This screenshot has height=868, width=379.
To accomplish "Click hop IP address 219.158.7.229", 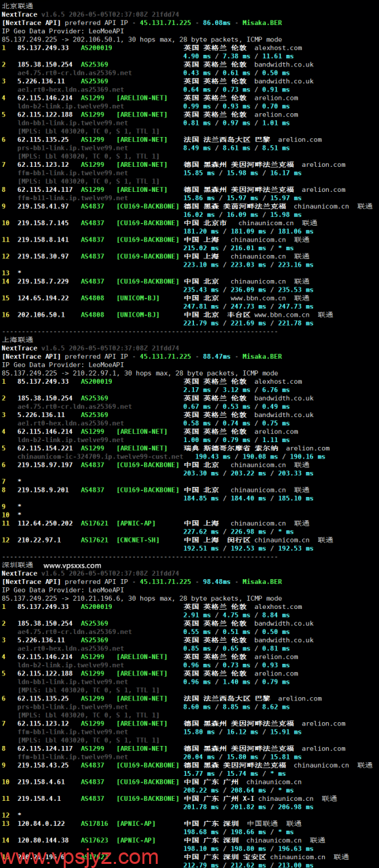I will 43,281.
